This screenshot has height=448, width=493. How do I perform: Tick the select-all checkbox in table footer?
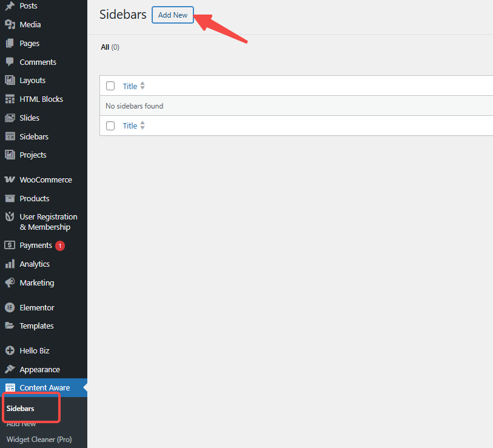(x=110, y=126)
